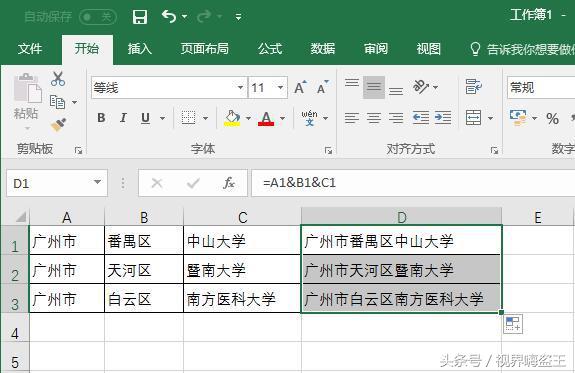Select column C header
Image resolution: width=575 pixels, height=373 pixels.
242,217
